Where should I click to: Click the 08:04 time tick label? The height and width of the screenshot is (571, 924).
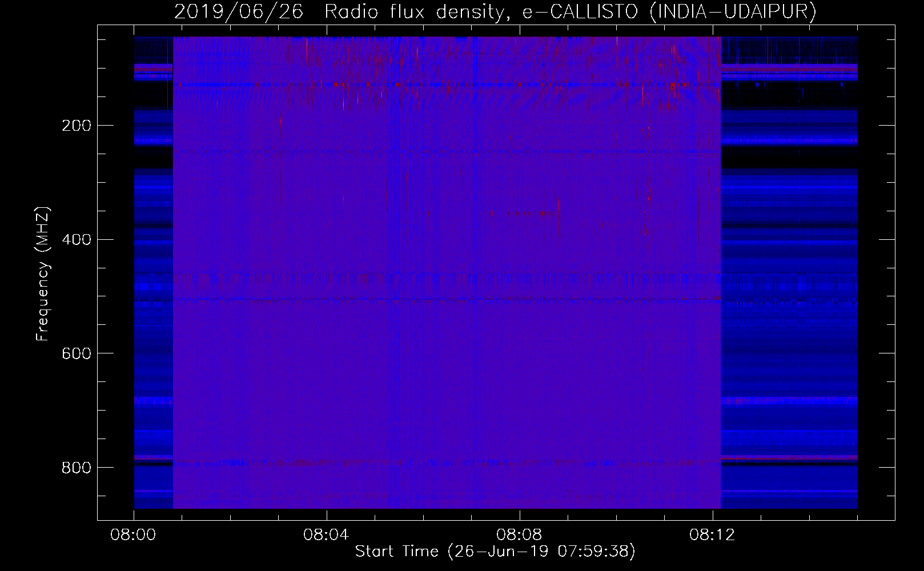click(x=326, y=535)
